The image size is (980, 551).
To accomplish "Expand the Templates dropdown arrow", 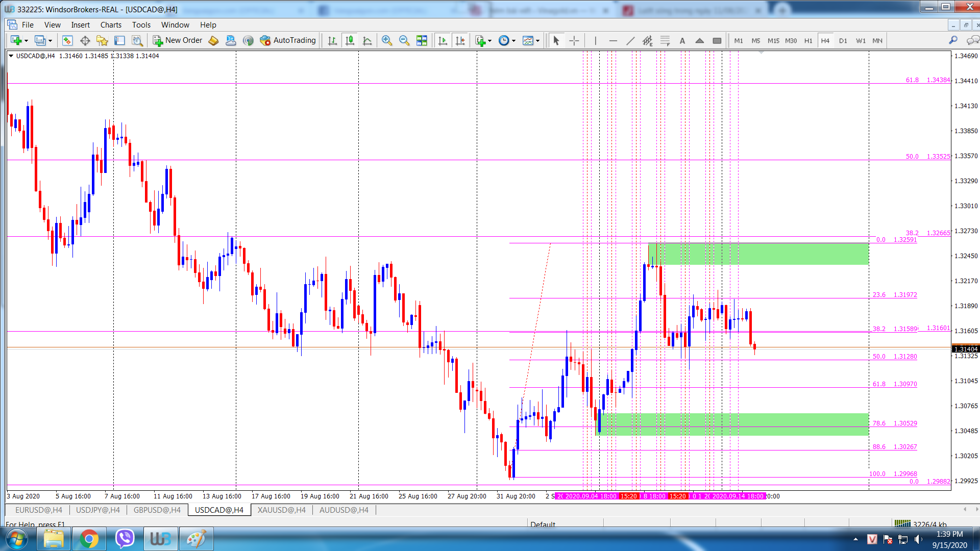I will [x=537, y=41].
